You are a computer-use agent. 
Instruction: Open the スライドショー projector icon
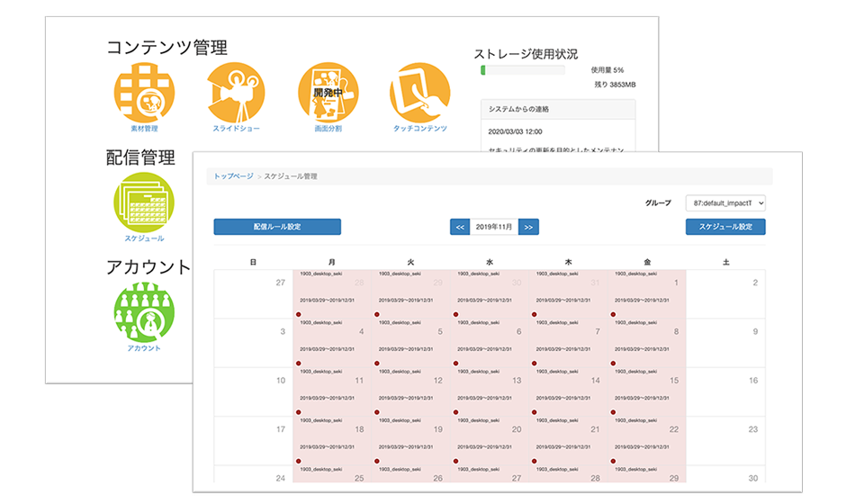(x=236, y=93)
